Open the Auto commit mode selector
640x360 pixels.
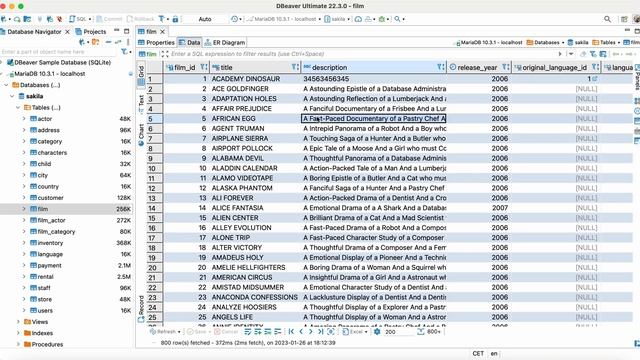click(x=205, y=19)
